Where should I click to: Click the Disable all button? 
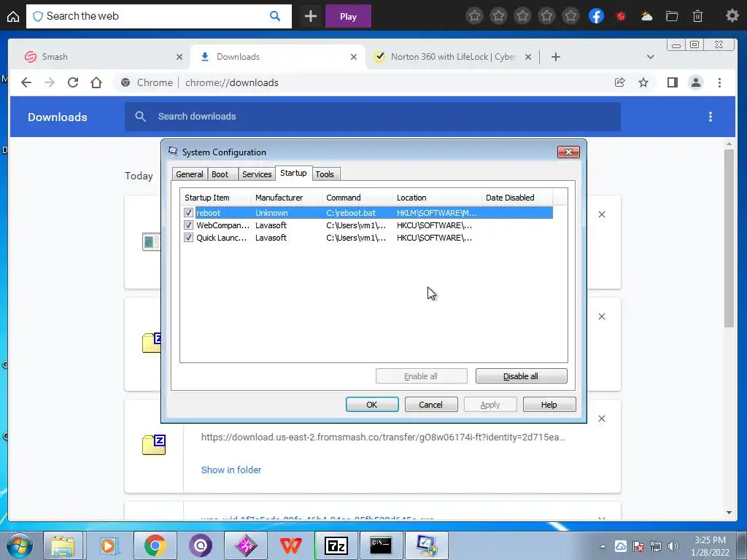[521, 376]
